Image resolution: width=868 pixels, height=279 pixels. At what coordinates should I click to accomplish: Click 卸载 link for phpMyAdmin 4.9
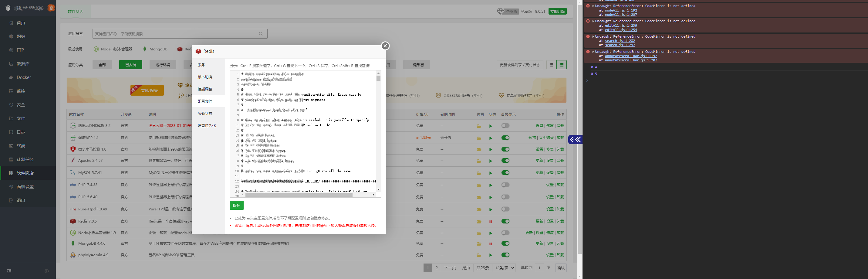560,255
